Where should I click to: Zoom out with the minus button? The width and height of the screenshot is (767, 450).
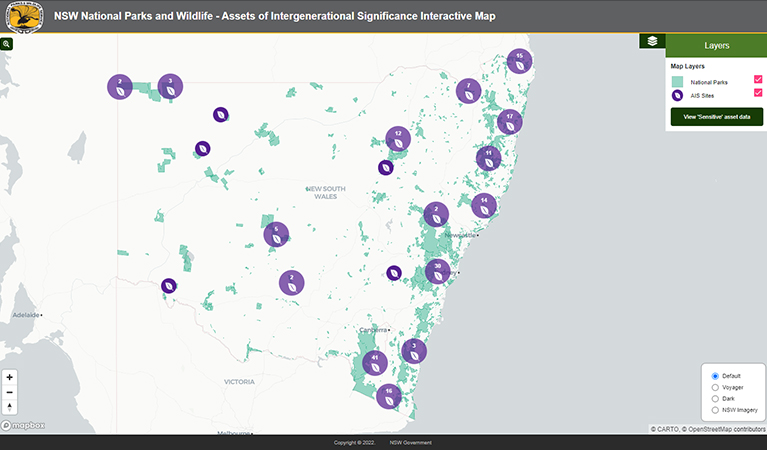9,392
